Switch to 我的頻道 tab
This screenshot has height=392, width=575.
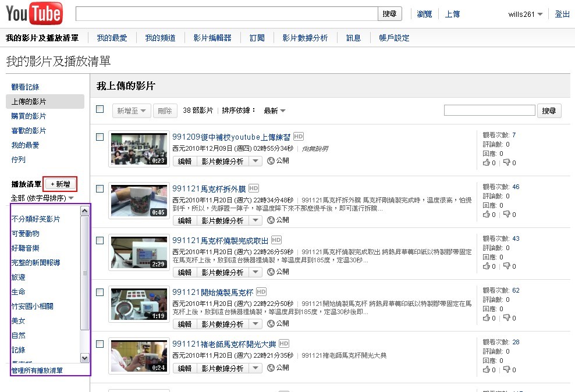[160, 38]
